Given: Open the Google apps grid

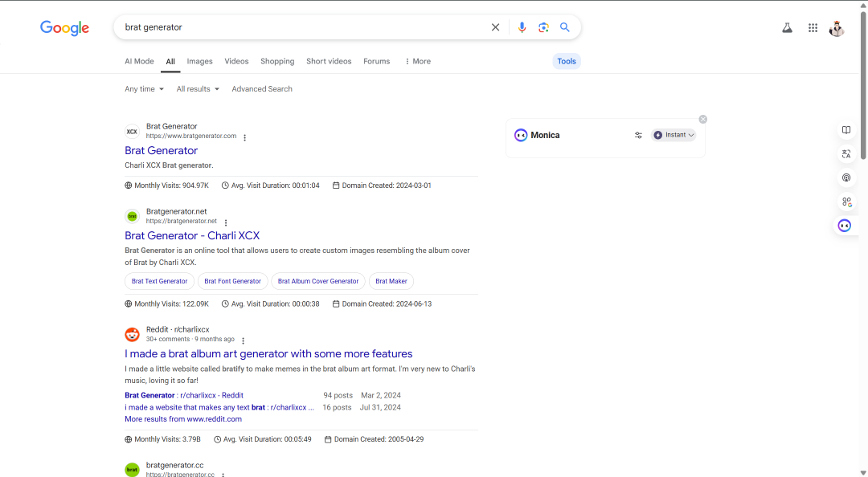Looking at the screenshot, I should pyautogui.click(x=813, y=27).
